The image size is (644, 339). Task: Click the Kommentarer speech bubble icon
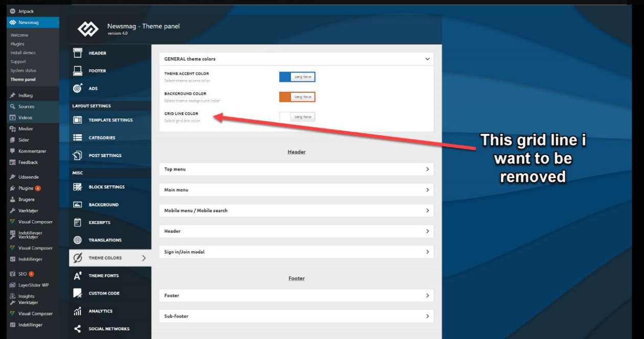[x=12, y=151]
